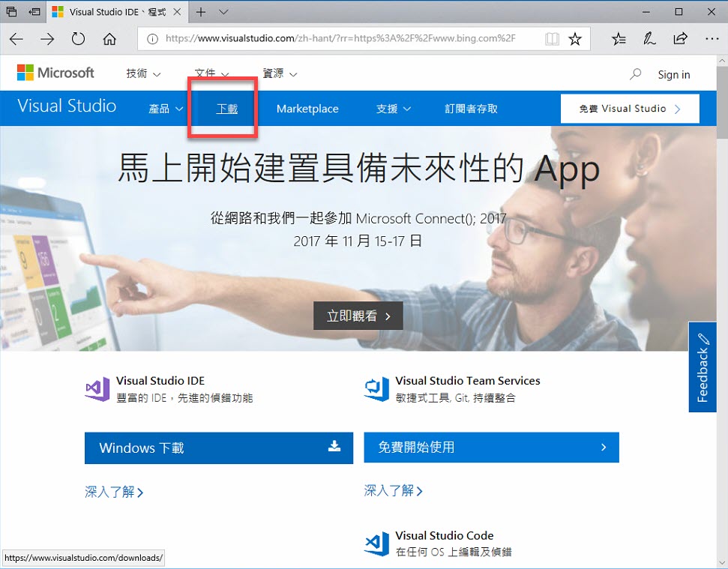The height and width of the screenshot is (569, 728).
Task: Click the Add notes pen icon
Action: (649, 39)
